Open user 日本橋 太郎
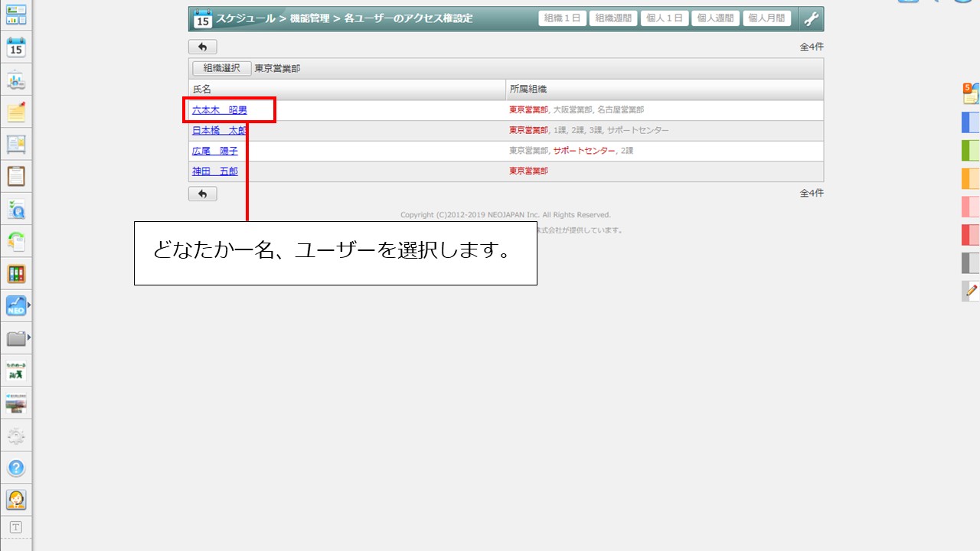Image resolution: width=980 pixels, height=551 pixels. [x=220, y=131]
